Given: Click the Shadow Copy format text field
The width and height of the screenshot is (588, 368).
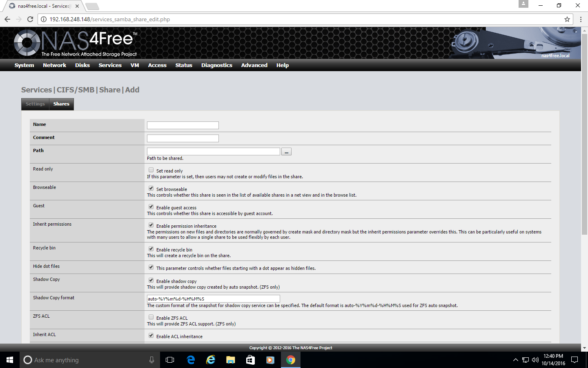Looking at the screenshot, I should point(213,299).
